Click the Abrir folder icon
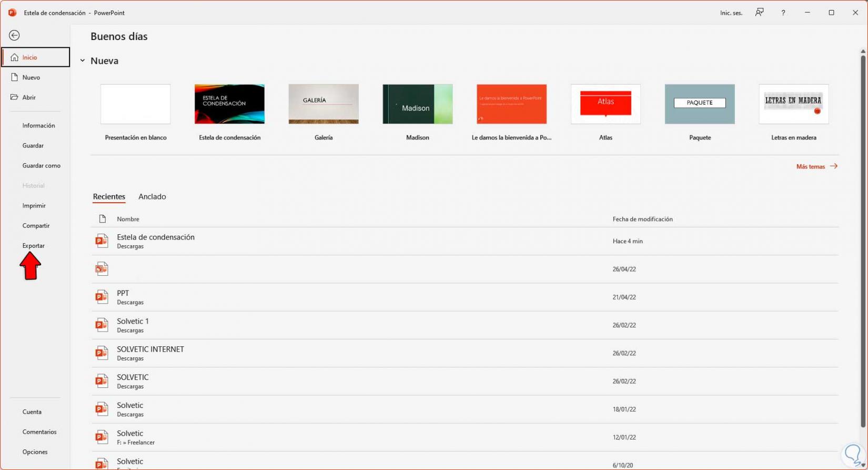 (14, 97)
